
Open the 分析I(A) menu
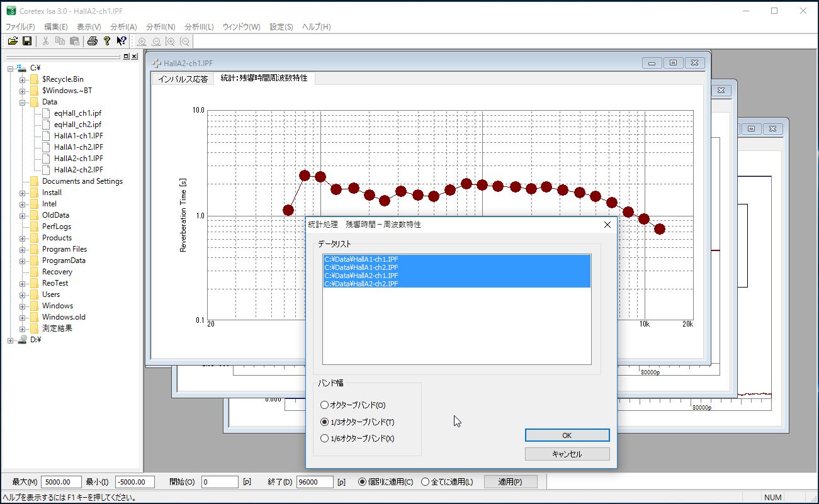pos(123,27)
